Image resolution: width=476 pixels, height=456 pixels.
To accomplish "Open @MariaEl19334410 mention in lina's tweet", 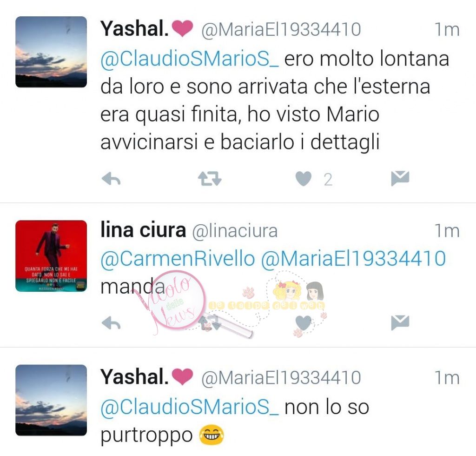I will (353, 259).
